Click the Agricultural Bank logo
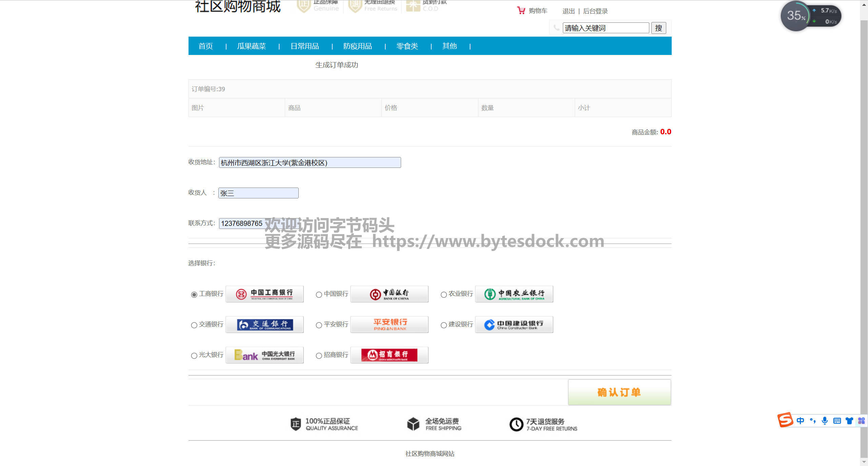This screenshot has height=466, width=868. click(x=514, y=294)
